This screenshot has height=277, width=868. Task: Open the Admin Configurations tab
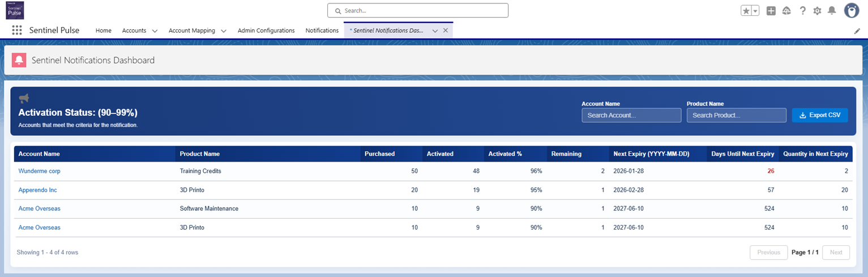266,31
